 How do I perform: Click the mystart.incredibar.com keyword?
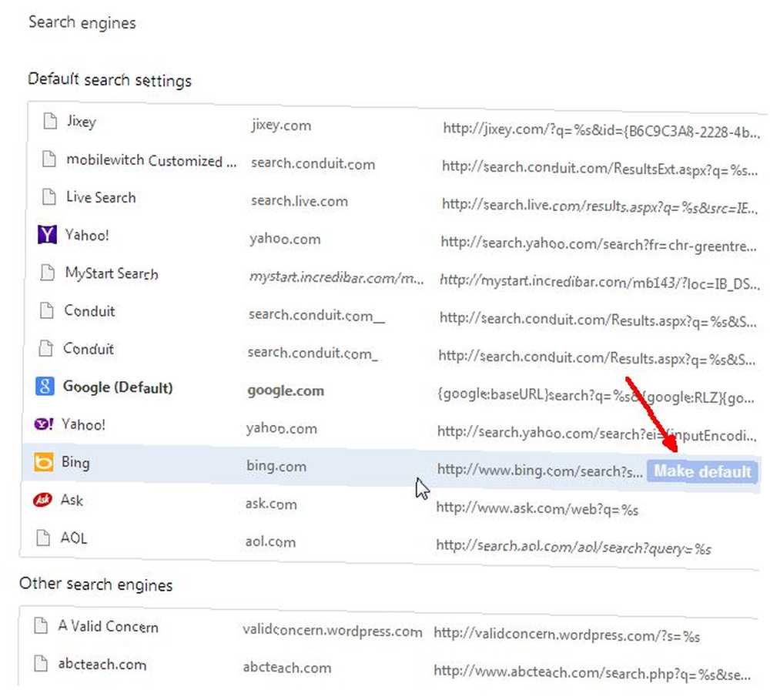(x=336, y=277)
